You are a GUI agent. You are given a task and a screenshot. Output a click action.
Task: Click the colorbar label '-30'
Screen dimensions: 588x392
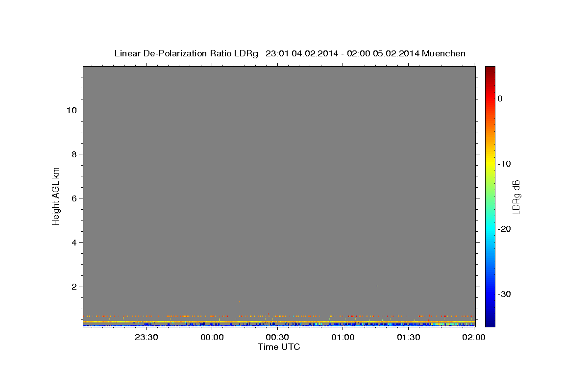coord(504,294)
